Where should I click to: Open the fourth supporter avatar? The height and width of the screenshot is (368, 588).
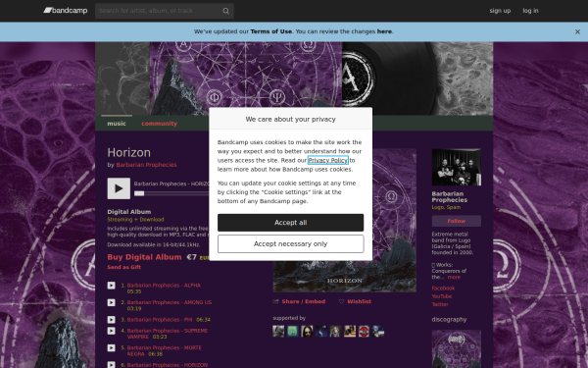(x=321, y=332)
